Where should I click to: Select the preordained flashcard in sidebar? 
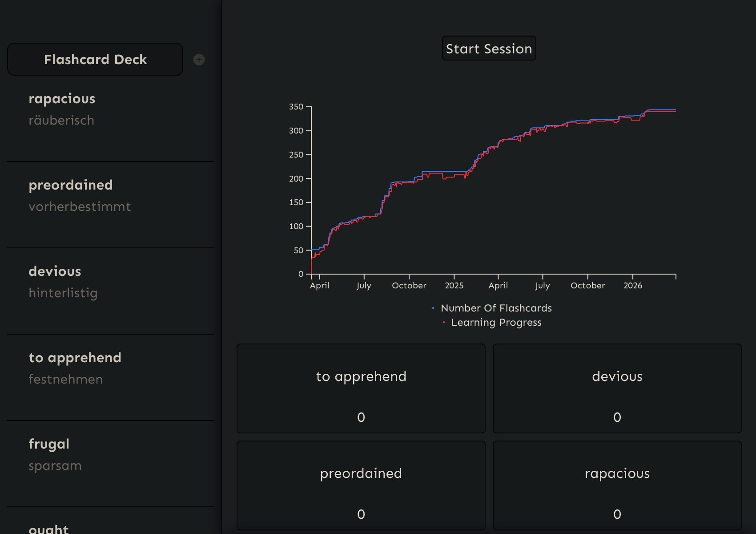pos(111,205)
